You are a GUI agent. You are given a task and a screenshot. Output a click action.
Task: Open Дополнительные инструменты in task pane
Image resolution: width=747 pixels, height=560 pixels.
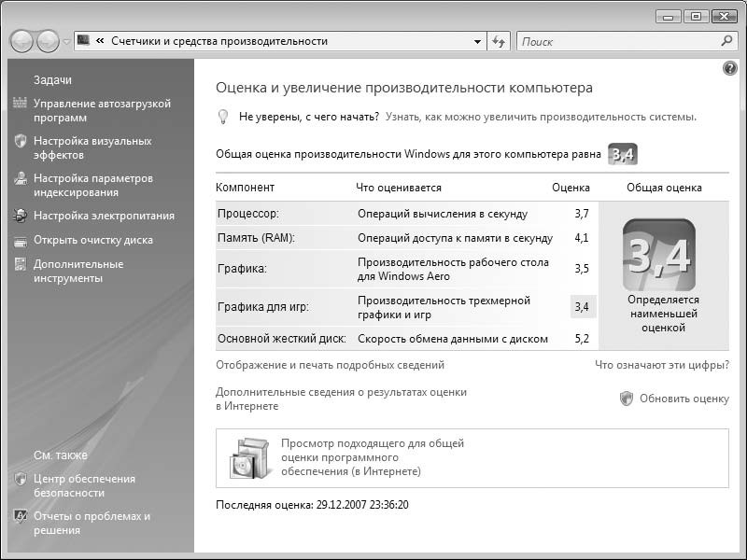[x=78, y=271]
